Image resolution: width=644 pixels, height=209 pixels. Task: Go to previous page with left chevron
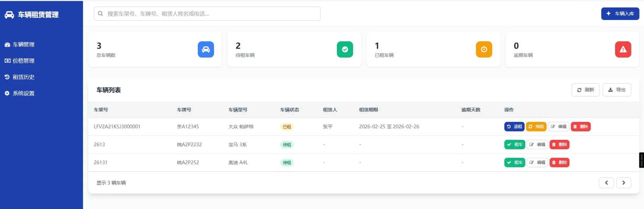point(606,183)
